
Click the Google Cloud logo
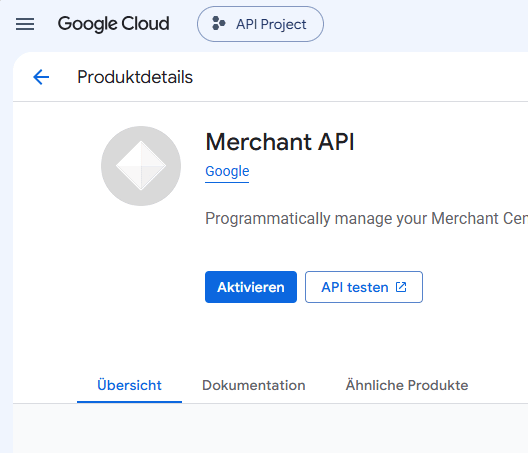point(113,24)
